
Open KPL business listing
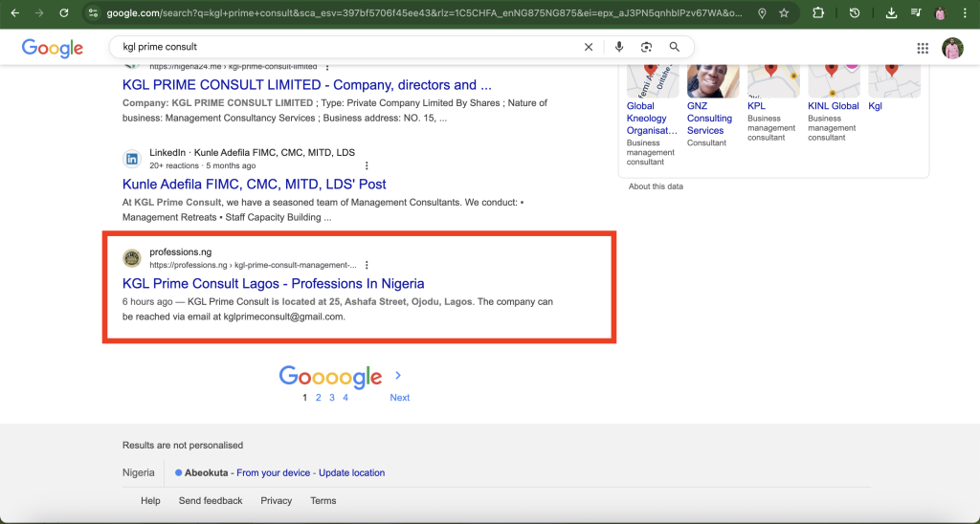tap(756, 106)
